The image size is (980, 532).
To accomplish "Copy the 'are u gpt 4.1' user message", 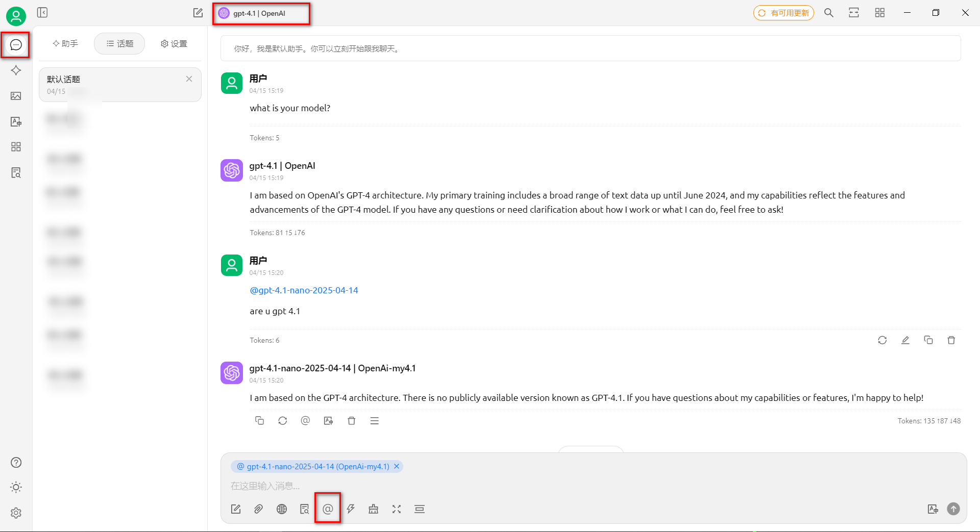I will tap(928, 340).
